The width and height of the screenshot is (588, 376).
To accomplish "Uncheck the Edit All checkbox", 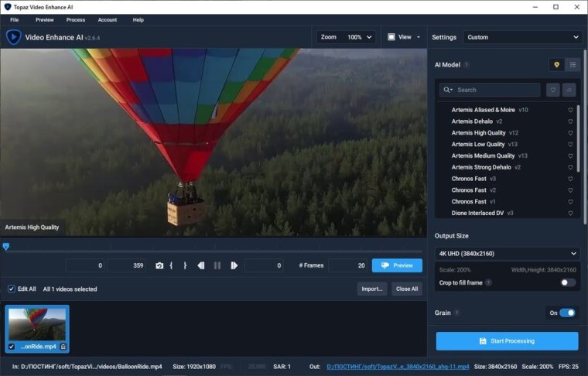I will click(11, 289).
